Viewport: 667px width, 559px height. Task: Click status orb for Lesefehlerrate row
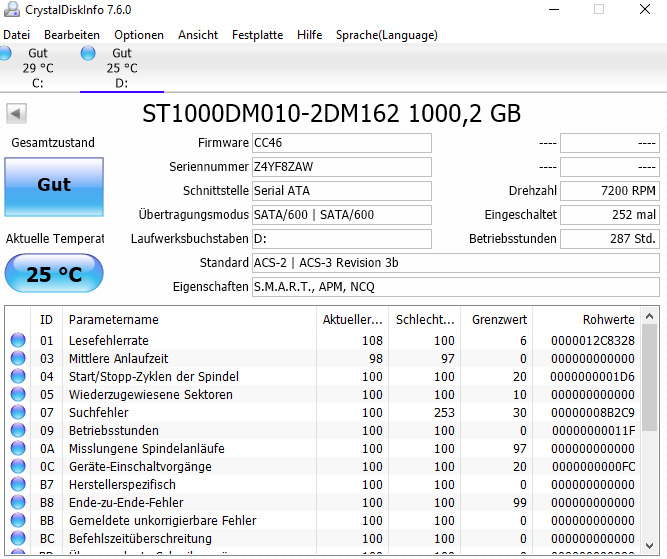18,340
